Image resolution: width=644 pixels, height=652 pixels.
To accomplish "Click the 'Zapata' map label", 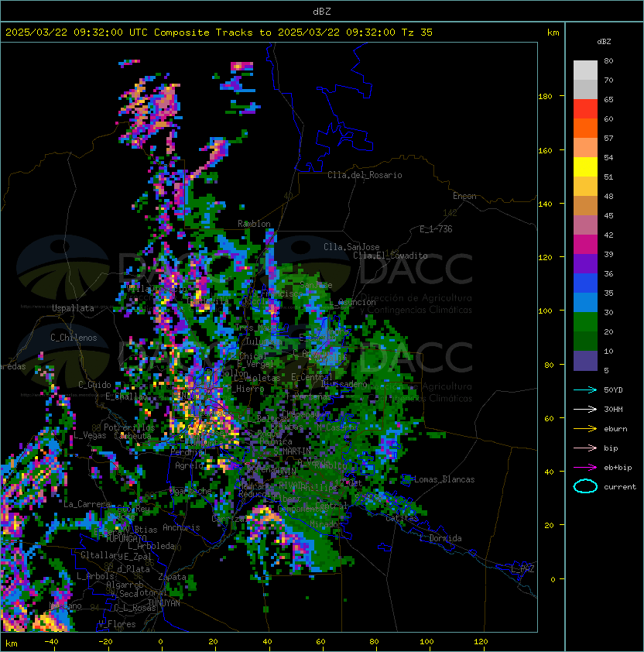I will pos(172,577).
